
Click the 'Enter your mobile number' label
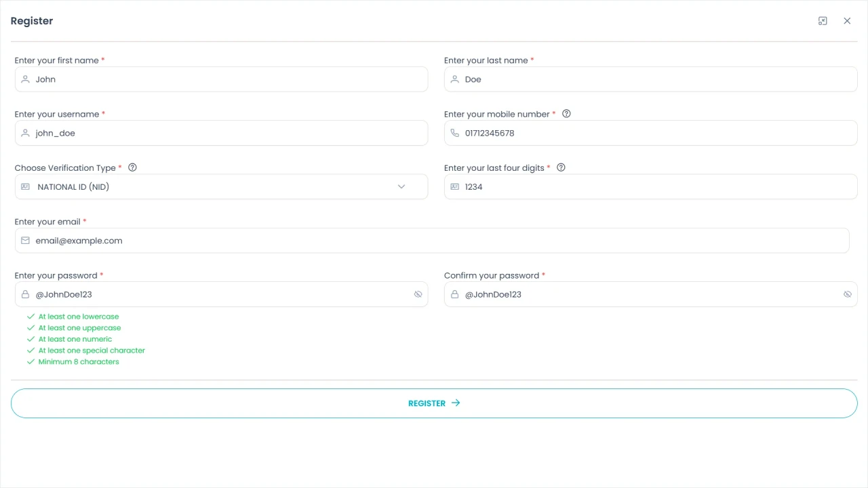point(497,114)
